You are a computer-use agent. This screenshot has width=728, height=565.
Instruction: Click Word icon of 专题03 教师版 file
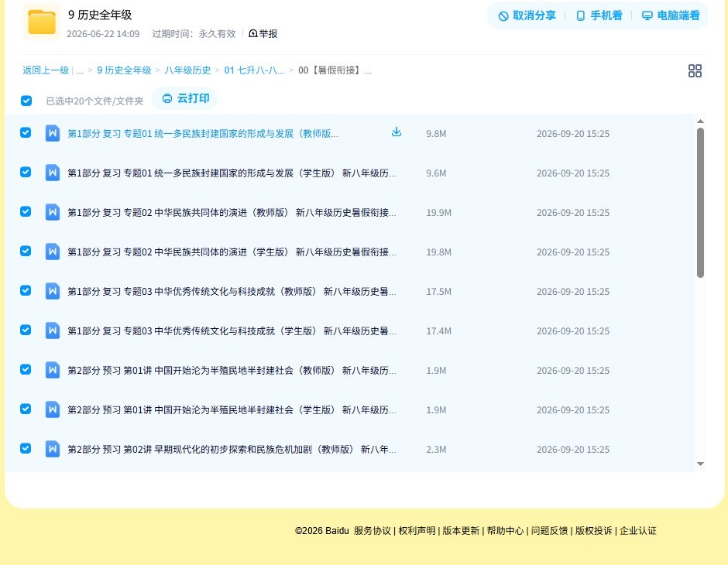53,291
